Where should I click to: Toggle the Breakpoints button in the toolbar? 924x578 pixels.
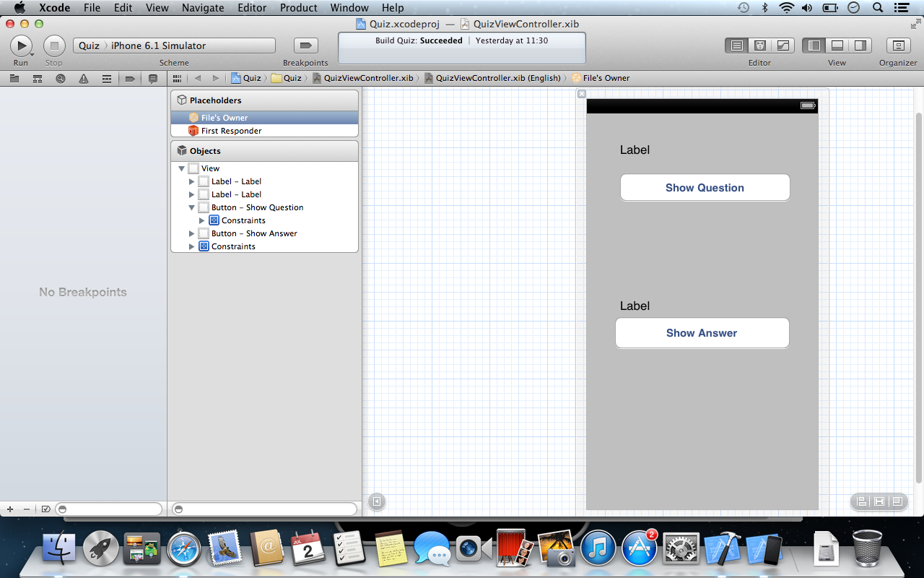[x=305, y=46]
